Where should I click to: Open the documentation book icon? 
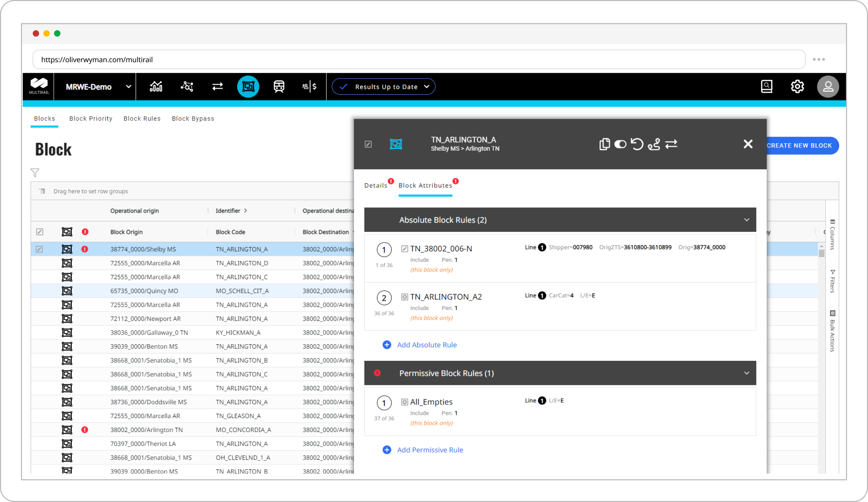pos(767,86)
